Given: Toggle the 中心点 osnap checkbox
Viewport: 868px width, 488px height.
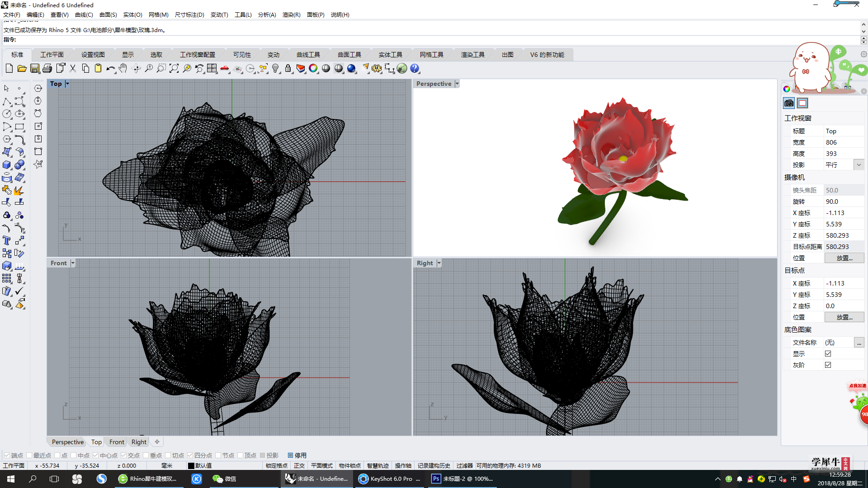Looking at the screenshot, I should tap(95, 455).
